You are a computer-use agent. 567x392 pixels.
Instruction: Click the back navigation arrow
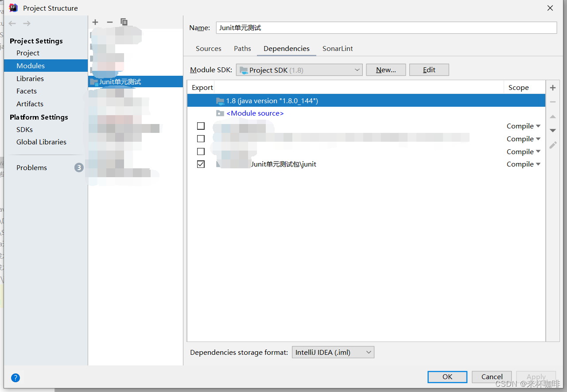(12, 23)
